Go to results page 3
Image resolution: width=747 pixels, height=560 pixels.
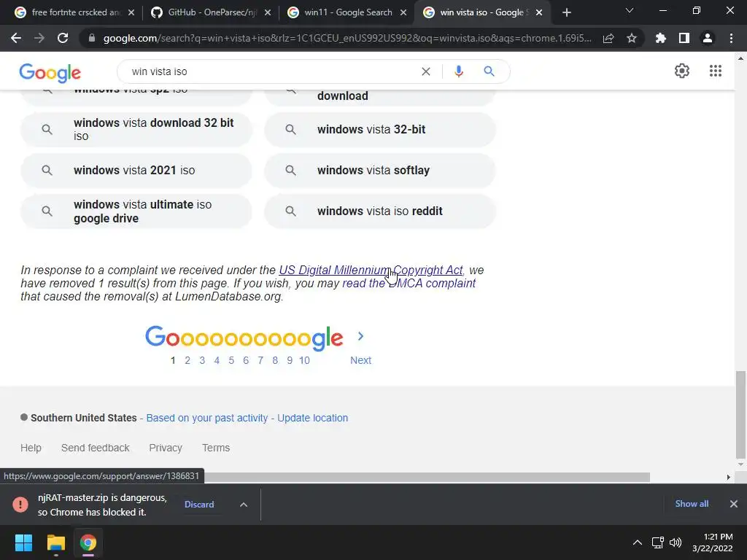202,360
